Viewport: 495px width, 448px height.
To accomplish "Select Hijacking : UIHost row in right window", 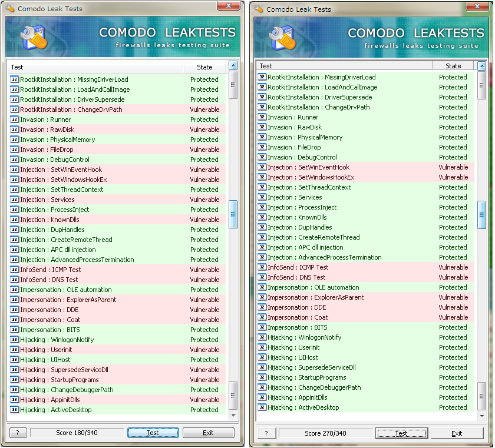I will pyautogui.click(x=365, y=357).
